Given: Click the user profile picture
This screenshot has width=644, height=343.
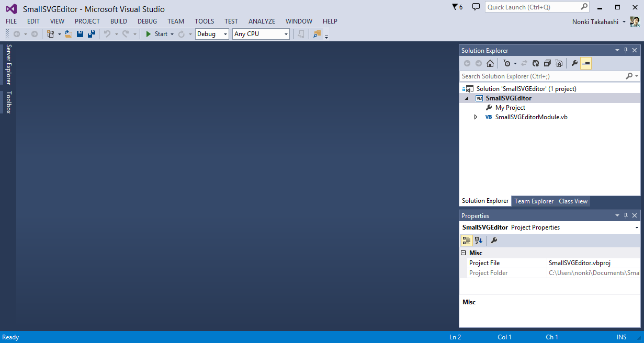Looking at the screenshot, I should click(x=635, y=21).
